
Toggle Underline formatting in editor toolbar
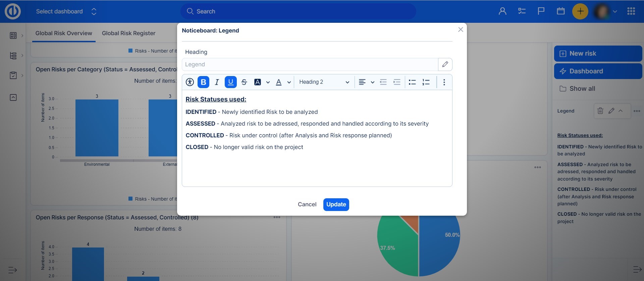click(x=230, y=82)
